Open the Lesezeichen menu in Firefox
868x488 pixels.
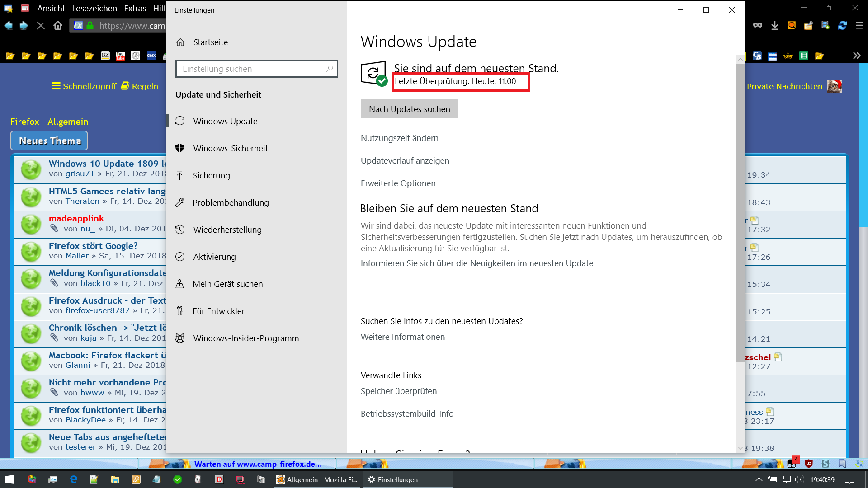[94, 8]
